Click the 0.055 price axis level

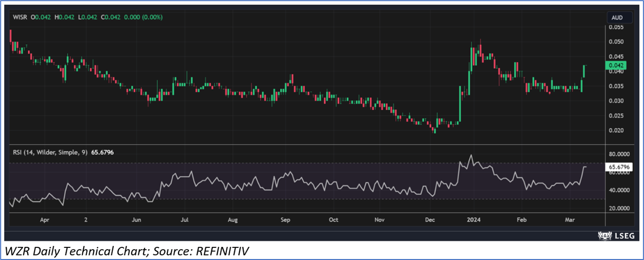(617, 27)
